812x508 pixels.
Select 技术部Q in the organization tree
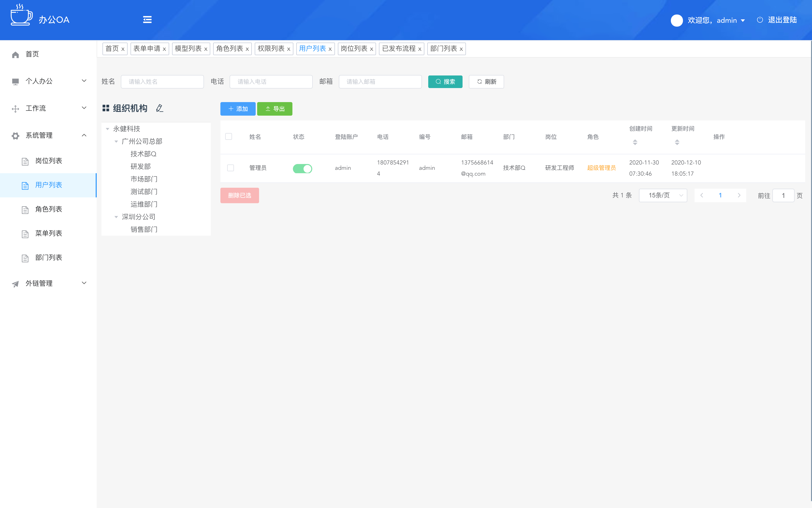(143, 154)
